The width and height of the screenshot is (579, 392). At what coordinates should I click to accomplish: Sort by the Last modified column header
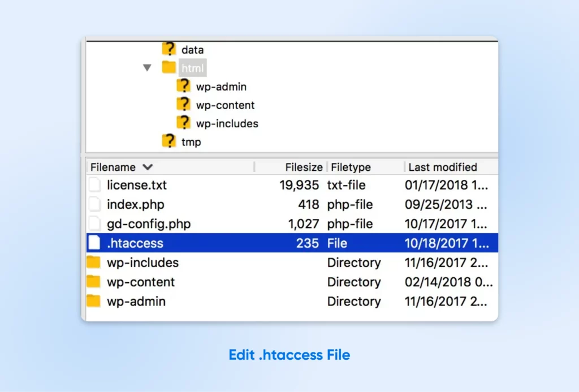(x=443, y=167)
